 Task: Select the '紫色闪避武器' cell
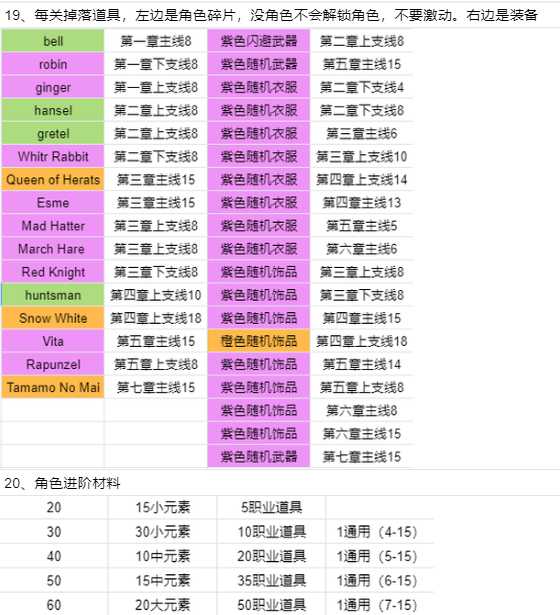point(259,41)
